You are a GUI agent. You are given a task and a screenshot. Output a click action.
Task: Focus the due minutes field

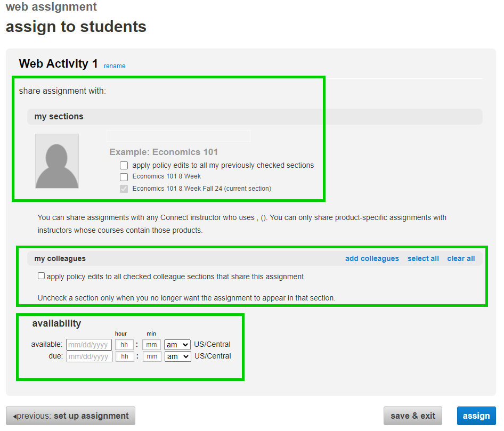point(151,356)
